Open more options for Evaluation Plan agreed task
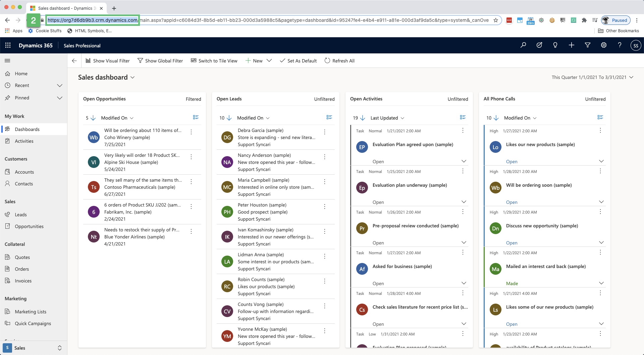 (463, 131)
